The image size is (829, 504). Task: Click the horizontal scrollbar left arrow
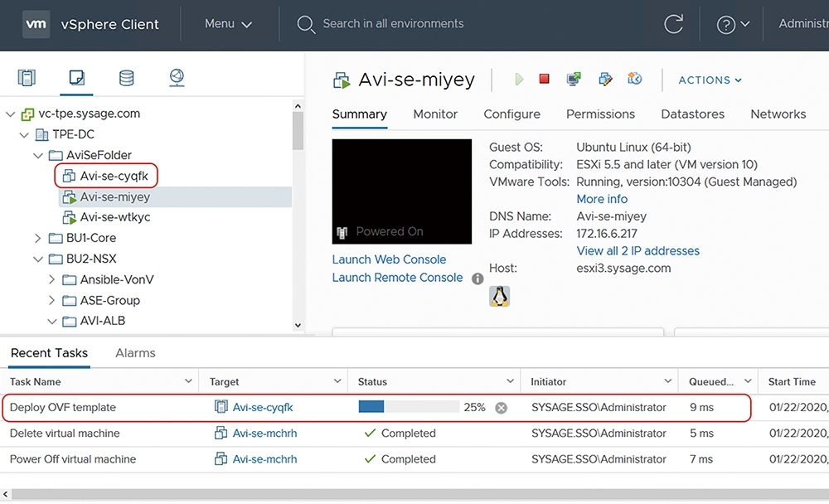(x=5, y=495)
